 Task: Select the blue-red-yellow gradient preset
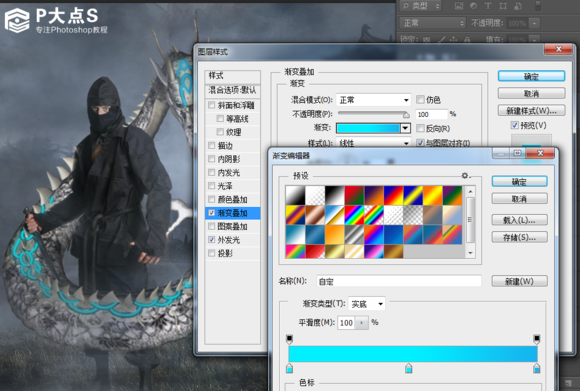coord(393,195)
